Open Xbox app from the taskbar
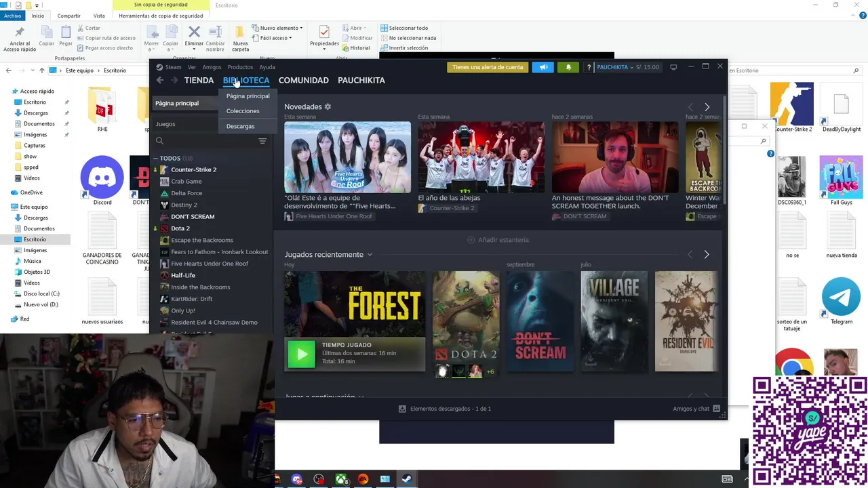Image resolution: width=868 pixels, height=488 pixels. pyautogui.click(x=341, y=479)
